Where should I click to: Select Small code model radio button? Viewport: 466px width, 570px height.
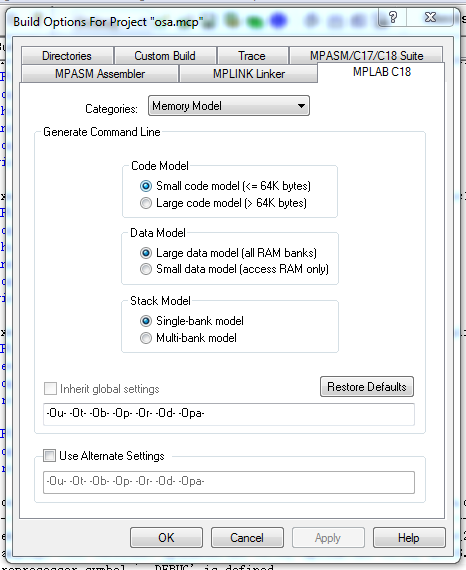(146, 186)
